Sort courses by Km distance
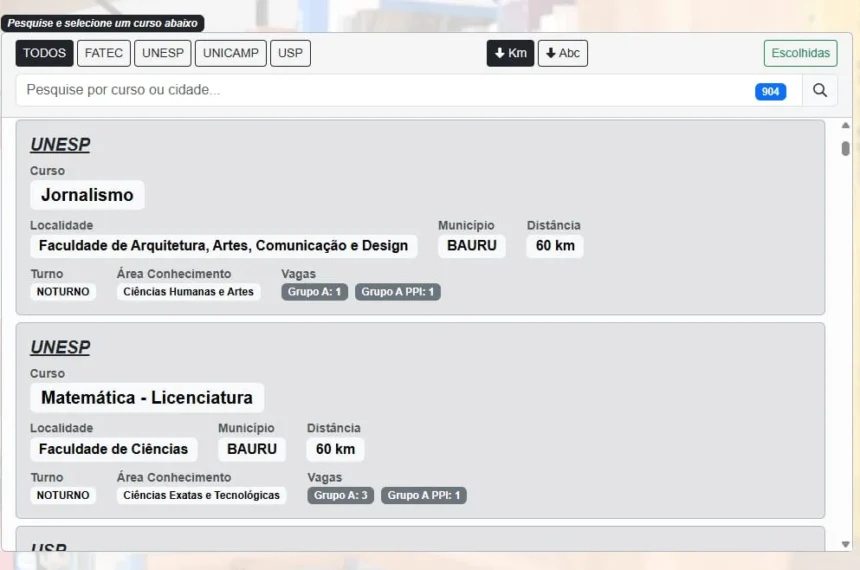The width and height of the screenshot is (860, 570). [x=510, y=53]
